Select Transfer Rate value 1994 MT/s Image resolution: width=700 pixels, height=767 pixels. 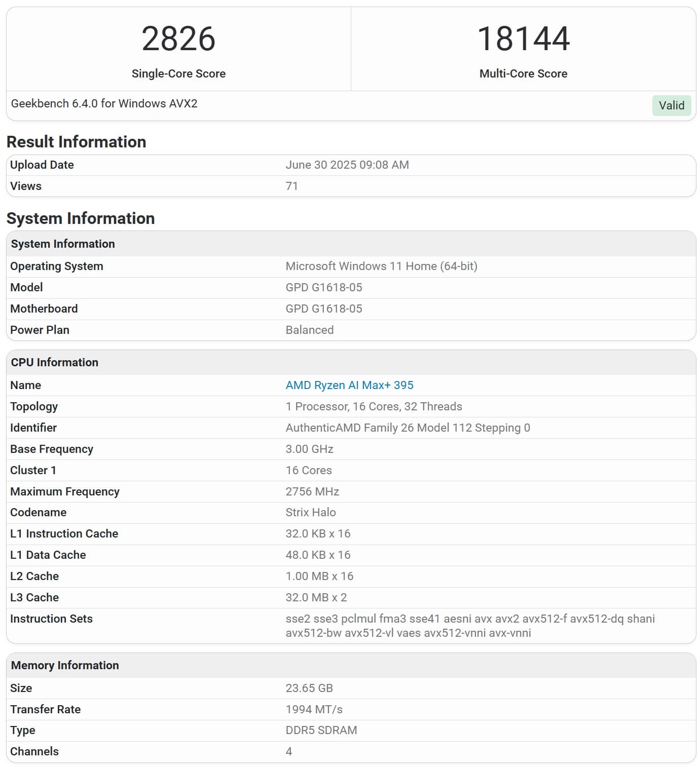click(314, 709)
